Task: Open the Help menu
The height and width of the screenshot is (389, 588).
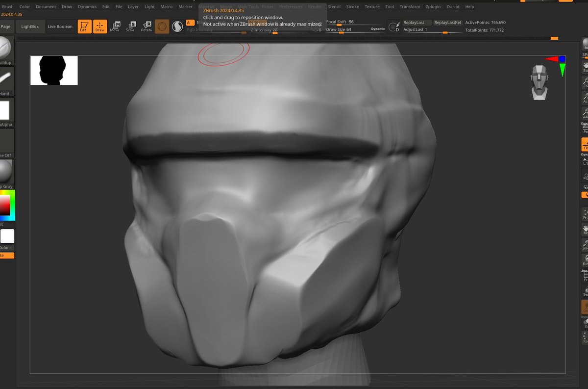Action: coord(469,7)
